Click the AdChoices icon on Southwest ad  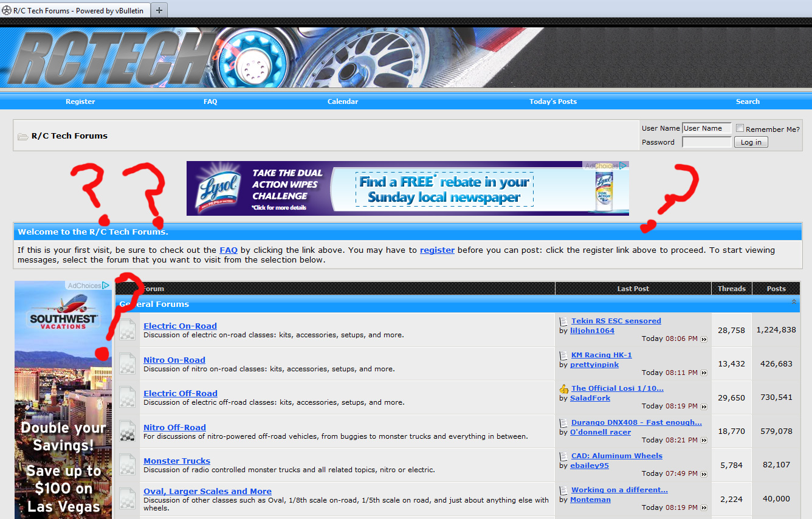click(106, 285)
